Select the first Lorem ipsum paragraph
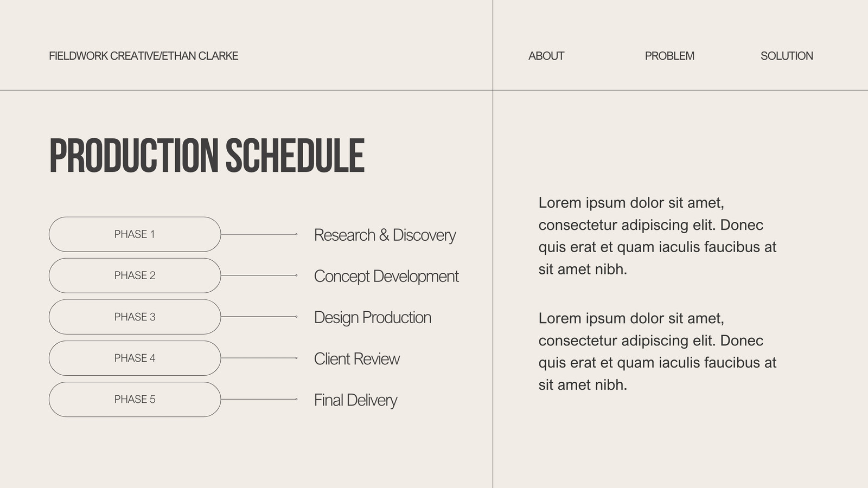 (x=658, y=236)
